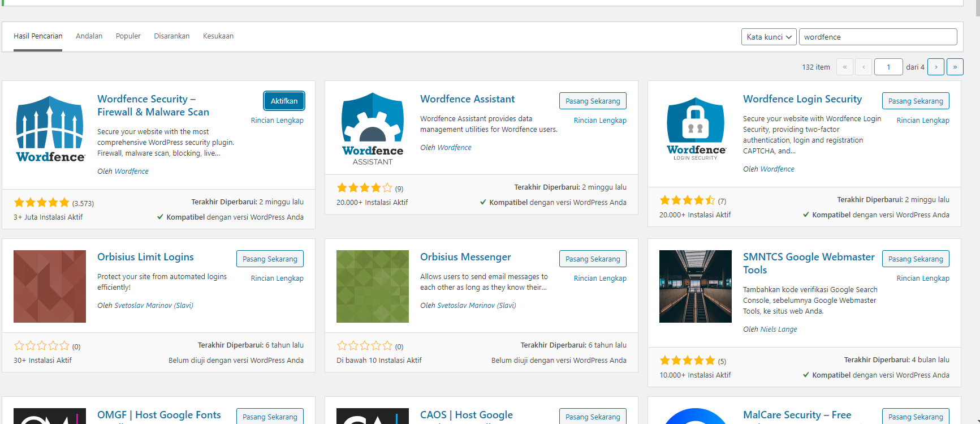980x424 pixels.
Task: Click the Orbisius Messenger green thumbnail
Action: [x=373, y=286]
